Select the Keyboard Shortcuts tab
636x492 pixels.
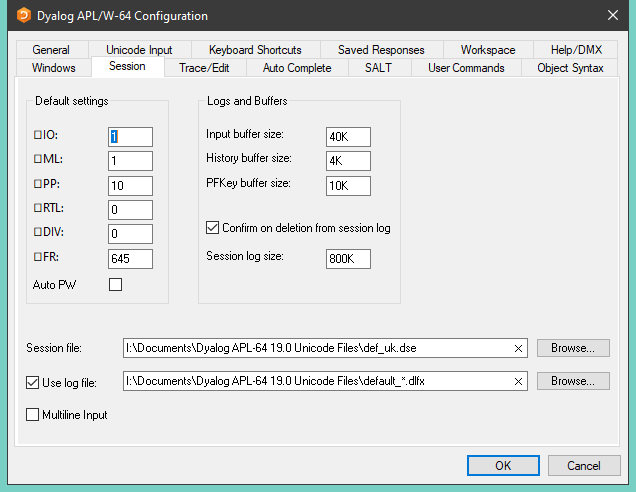[255, 50]
